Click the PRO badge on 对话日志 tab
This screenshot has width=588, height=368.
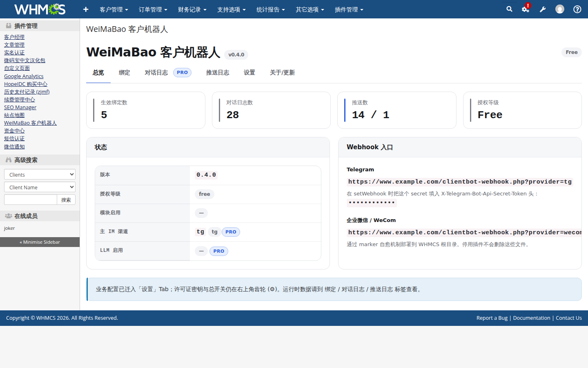(182, 72)
